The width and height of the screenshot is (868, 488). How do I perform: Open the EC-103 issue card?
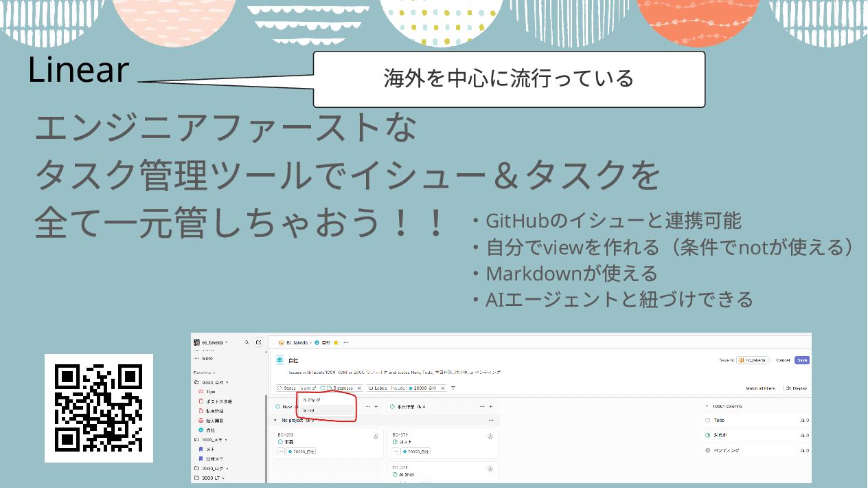click(x=328, y=443)
